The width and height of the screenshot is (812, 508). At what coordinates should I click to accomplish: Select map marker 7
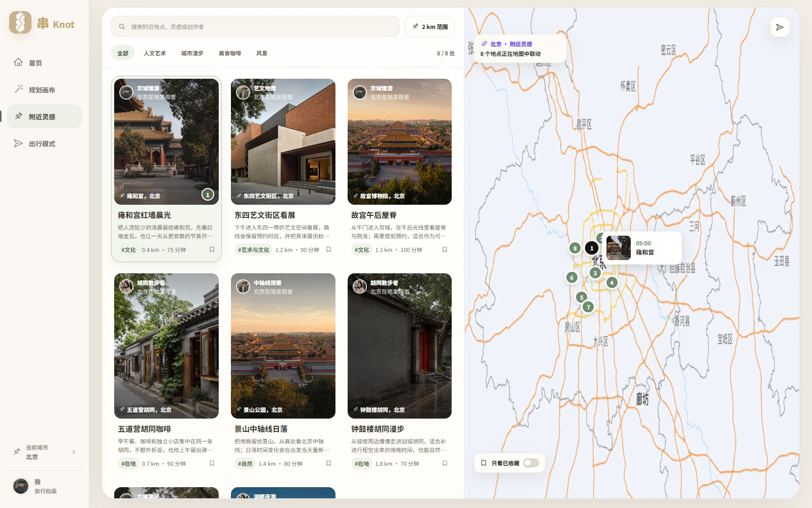pyautogui.click(x=588, y=307)
